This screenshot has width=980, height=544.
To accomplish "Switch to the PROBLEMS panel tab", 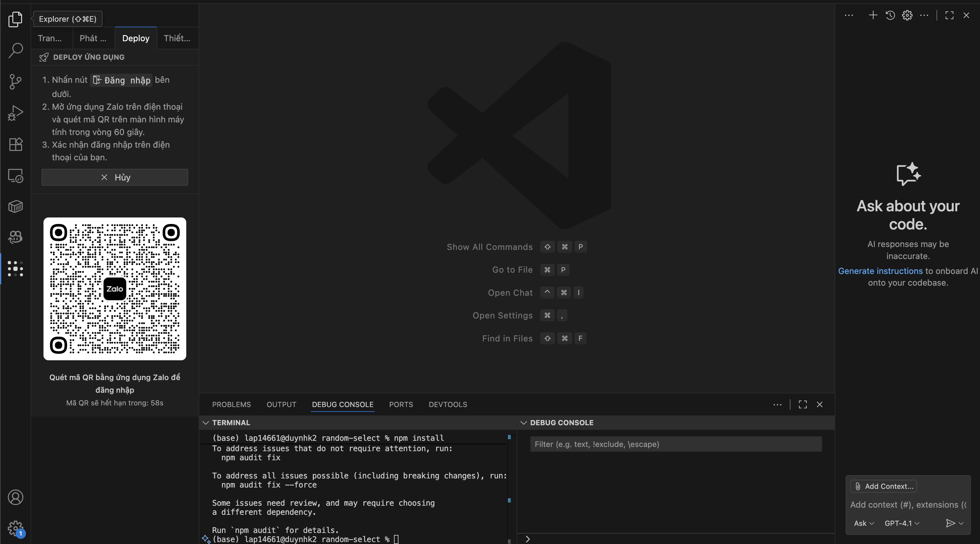I will pos(231,404).
